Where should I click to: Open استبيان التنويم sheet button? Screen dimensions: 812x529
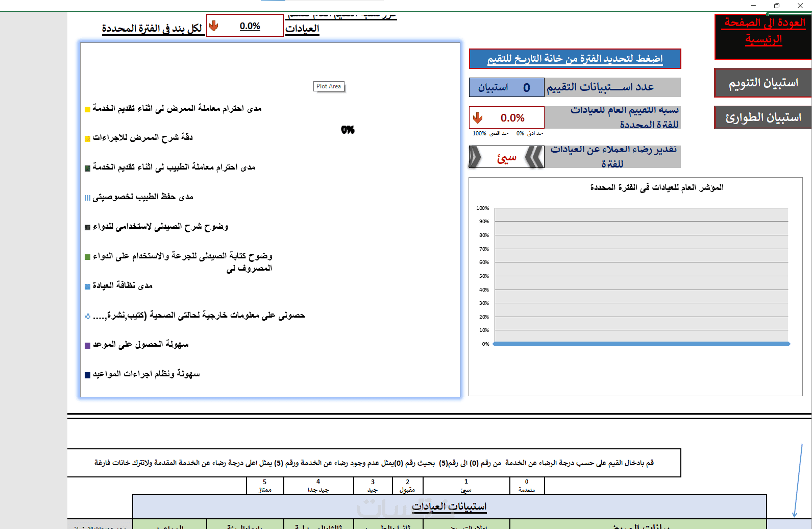(762, 83)
